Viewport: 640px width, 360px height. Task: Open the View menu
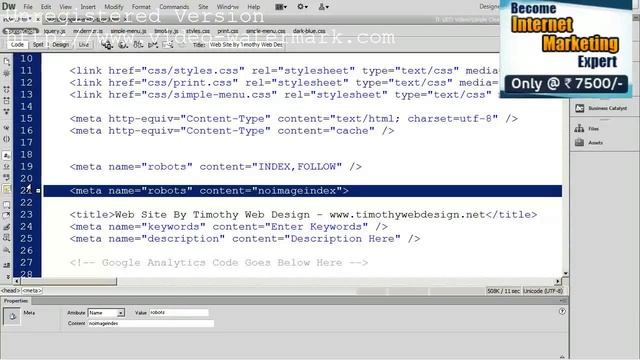pos(65,7)
